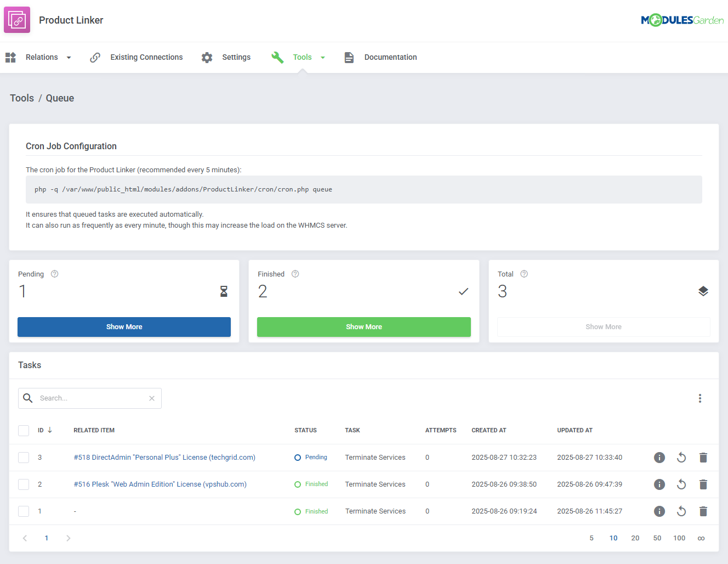Expand the Tools dropdown arrow
The image size is (728, 564).
(323, 58)
